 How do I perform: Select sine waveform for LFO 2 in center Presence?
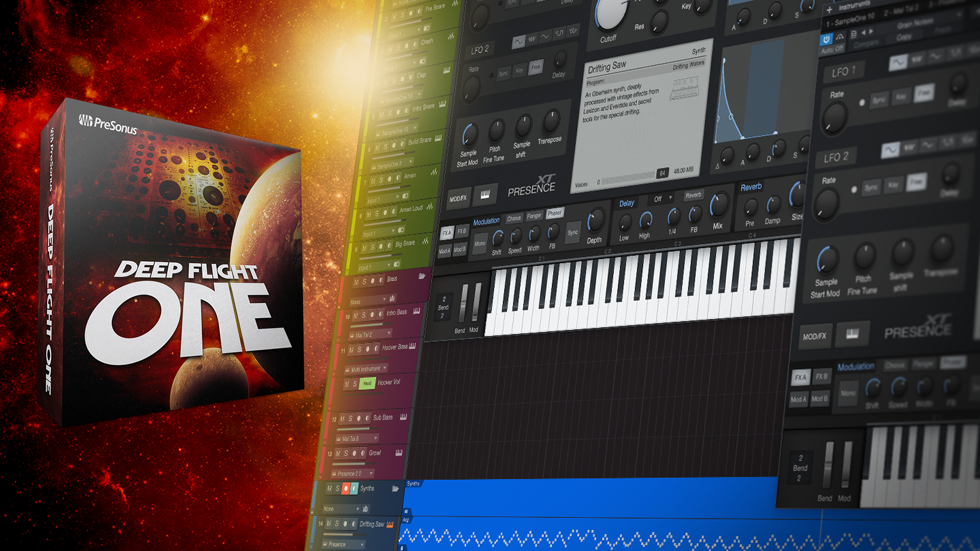(x=519, y=41)
